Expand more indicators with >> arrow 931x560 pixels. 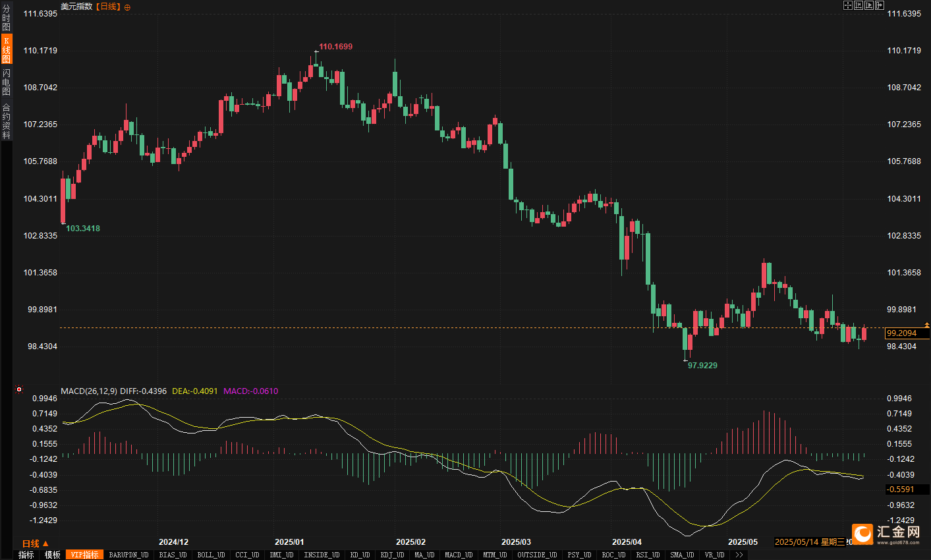click(x=739, y=555)
